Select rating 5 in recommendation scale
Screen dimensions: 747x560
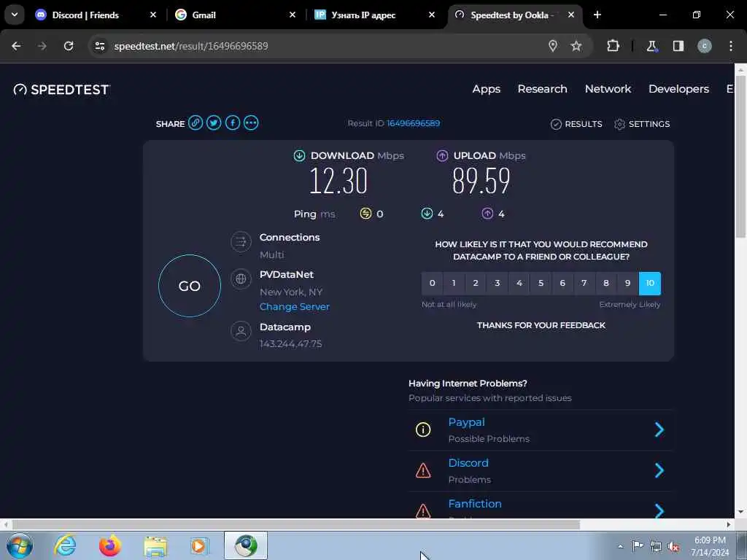(541, 284)
